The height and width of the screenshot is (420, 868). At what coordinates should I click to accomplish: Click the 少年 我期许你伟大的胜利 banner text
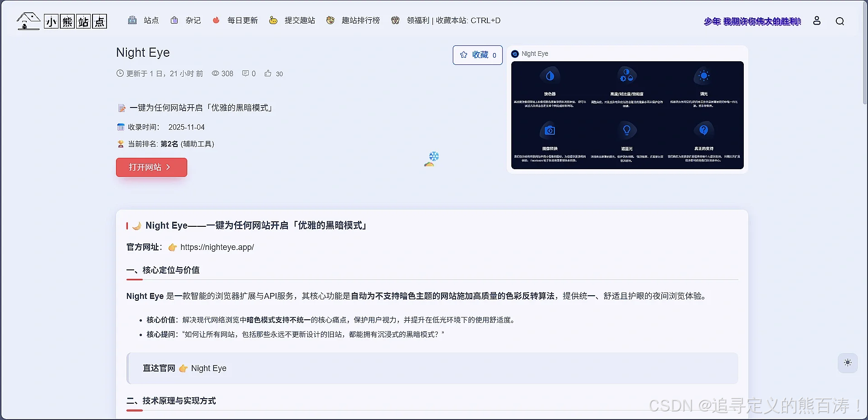click(752, 21)
